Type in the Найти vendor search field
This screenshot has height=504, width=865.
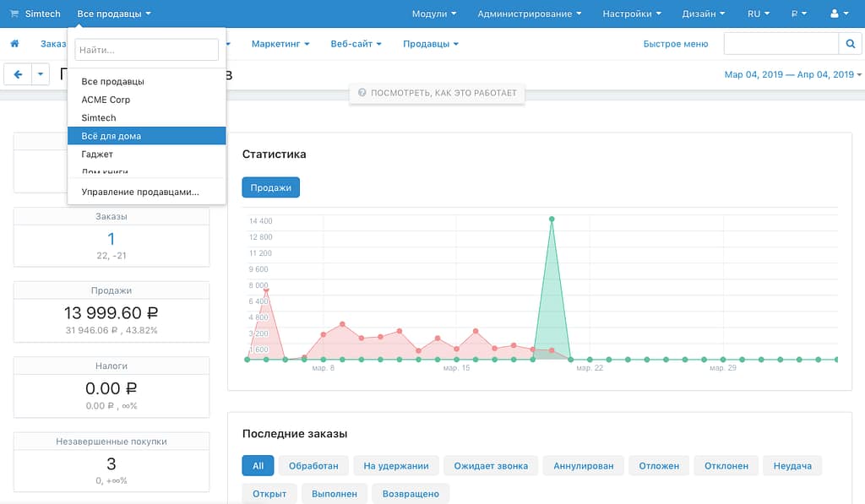point(145,50)
